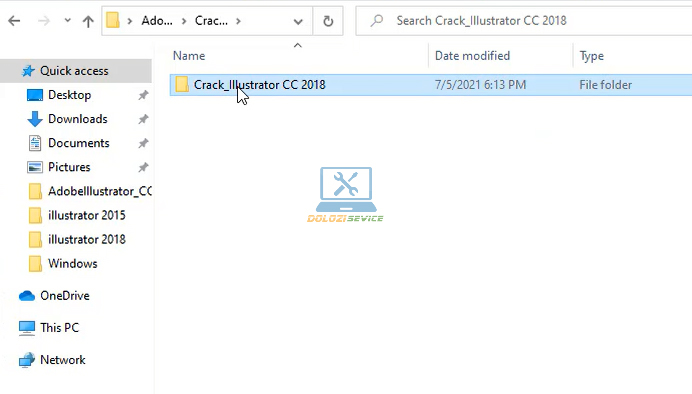This screenshot has height=394, width=692.
Task: Open the chevron before Ado... breadcrumb
Action: click(x=130, y=21)
